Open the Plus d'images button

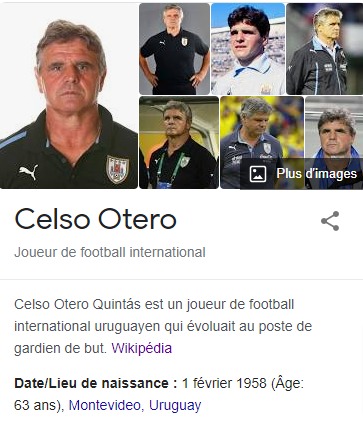(x=301, y=174)
